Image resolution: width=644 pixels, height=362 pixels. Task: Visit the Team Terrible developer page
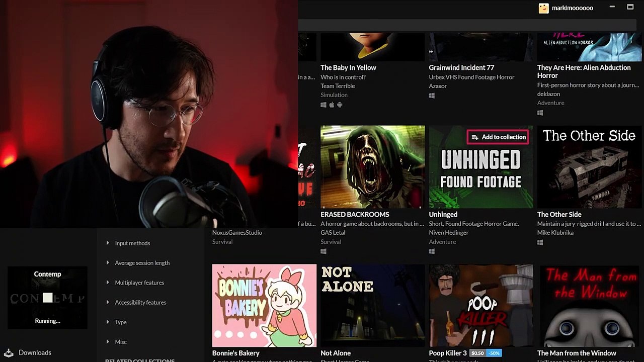coord(338,86)
